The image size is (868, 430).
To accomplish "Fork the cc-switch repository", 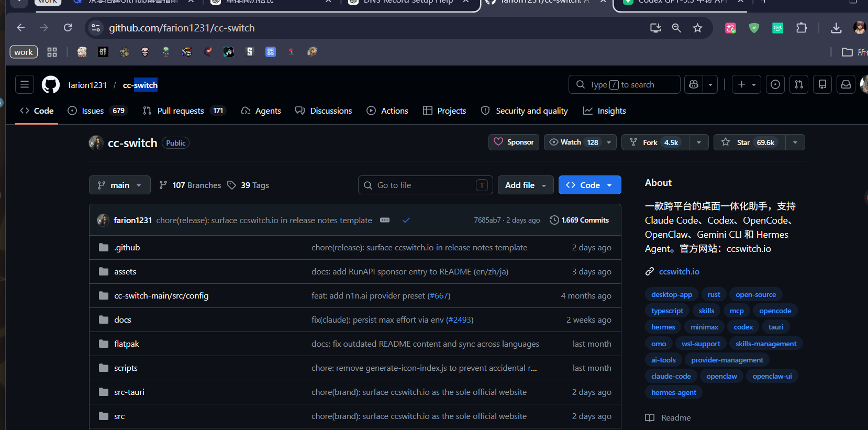I will click(x=655, y=142).
